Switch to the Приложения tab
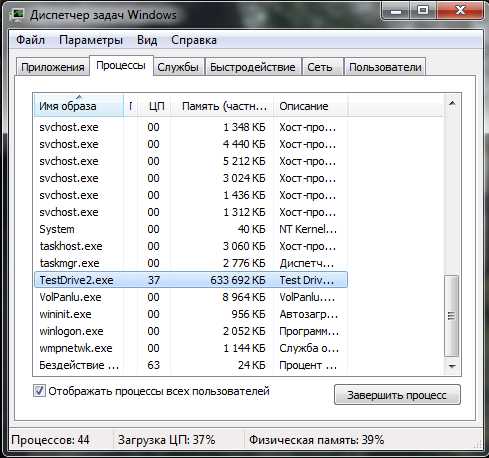489x458 pixels. click(53, 67)
